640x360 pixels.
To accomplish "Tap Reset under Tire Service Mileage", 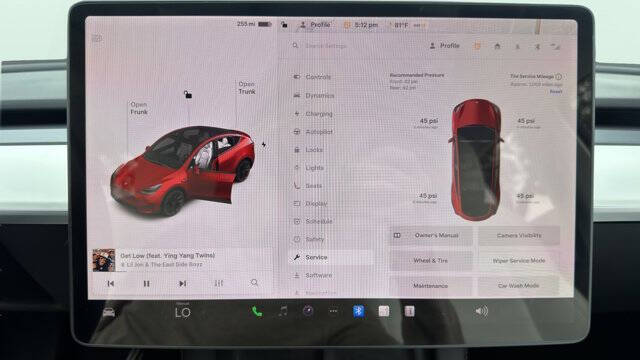I will (556, 91).
